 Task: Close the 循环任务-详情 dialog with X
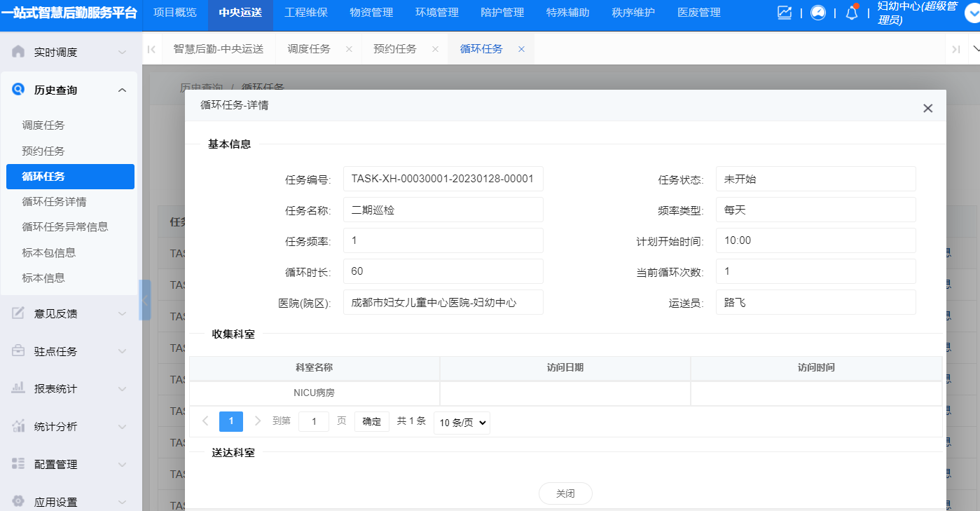pos(928,108)
